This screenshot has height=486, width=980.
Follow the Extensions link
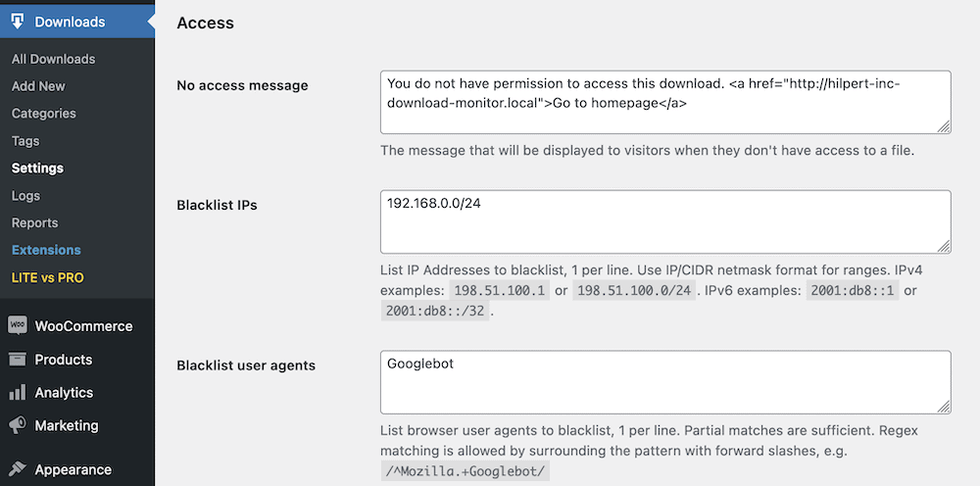pos(46,249)
